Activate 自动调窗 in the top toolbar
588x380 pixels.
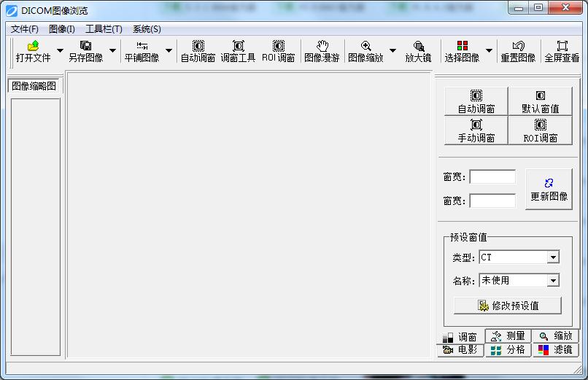(198, 51)
